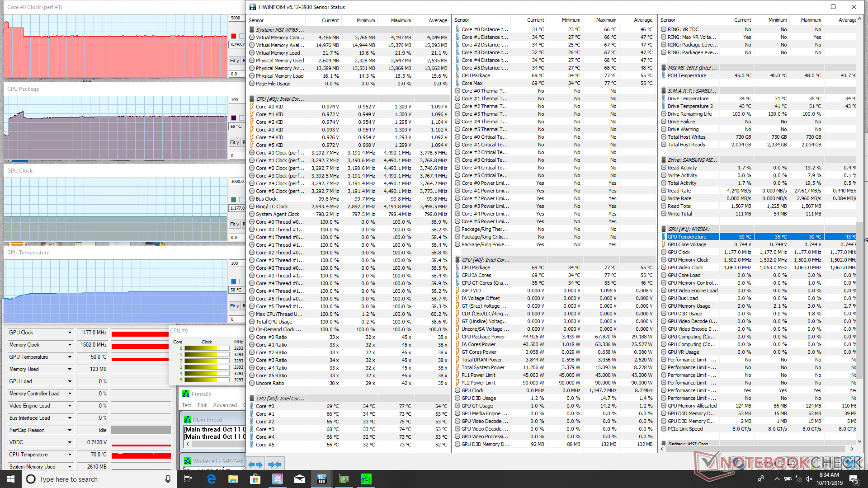This screenshot has width=868, height=488.
Task: Open the PerfCap Reason dropdown
Action: (x=70, y=430)
